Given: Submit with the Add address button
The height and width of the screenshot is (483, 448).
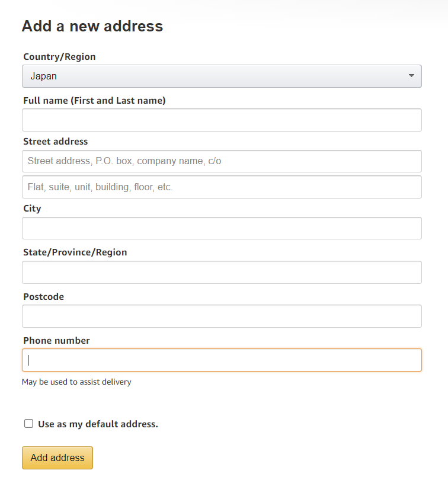Looking at the screenshot, I should pos(57,458).
